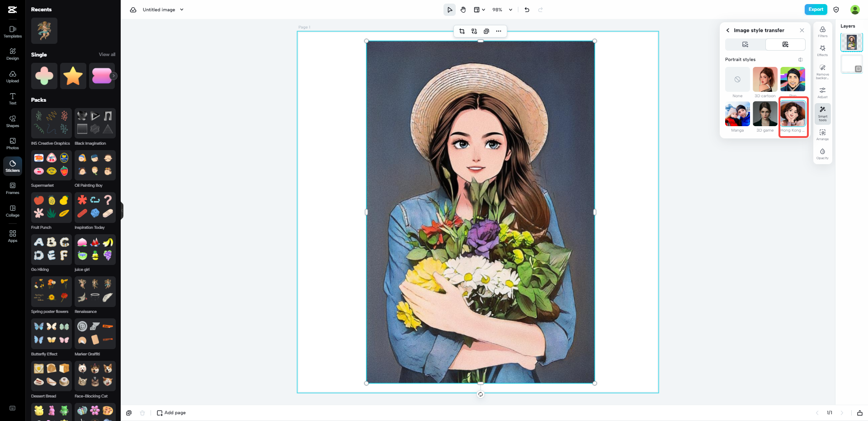Open the Stickers panel in sidebar

pos(13,166)
